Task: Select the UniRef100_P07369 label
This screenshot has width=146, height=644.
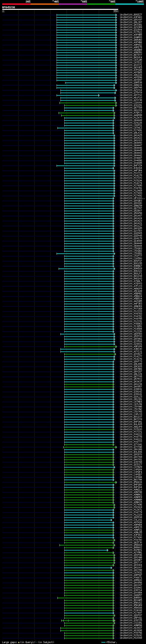Action: pyautogui.click(x=131, y=309)
